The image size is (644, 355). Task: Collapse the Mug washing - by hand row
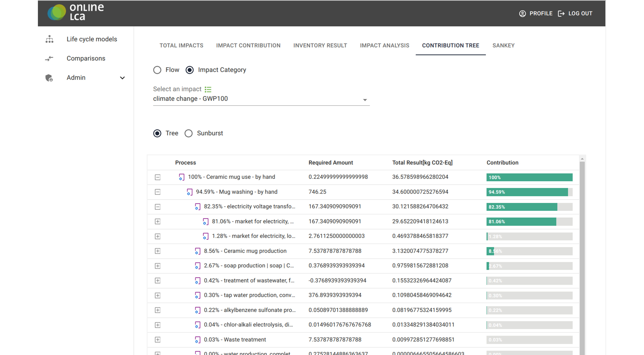[157, 192]
